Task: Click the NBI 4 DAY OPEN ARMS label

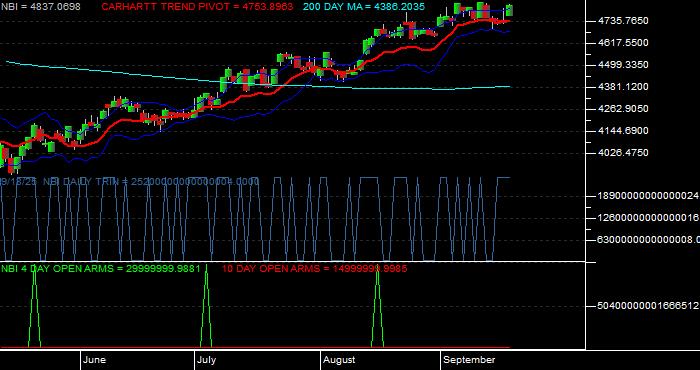Action: (100, 268)
